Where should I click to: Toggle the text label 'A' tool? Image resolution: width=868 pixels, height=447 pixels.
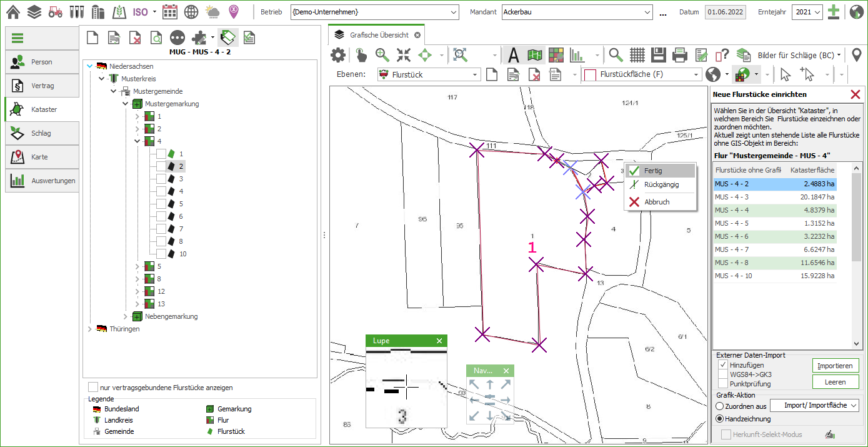513,55
